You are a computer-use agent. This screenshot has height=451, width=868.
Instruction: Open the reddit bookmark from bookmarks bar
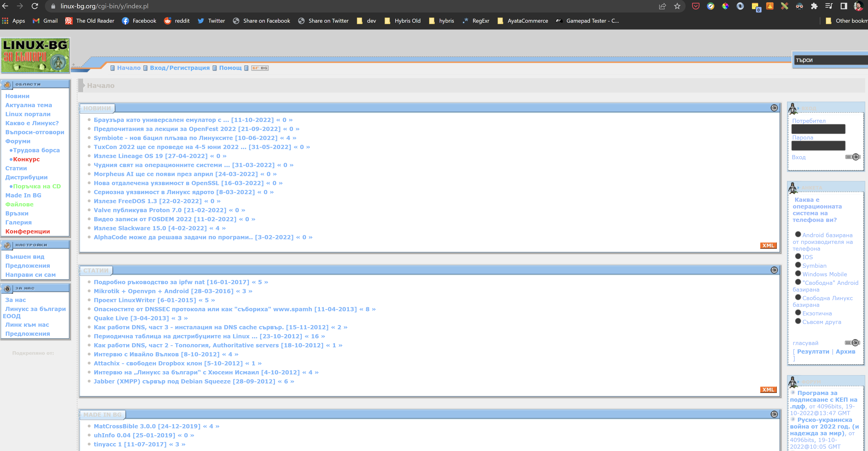coord(177,21)
